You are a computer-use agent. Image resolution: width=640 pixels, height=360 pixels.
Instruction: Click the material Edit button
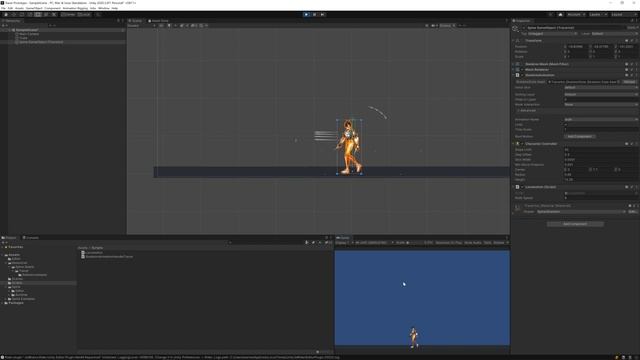coord(633,211)
